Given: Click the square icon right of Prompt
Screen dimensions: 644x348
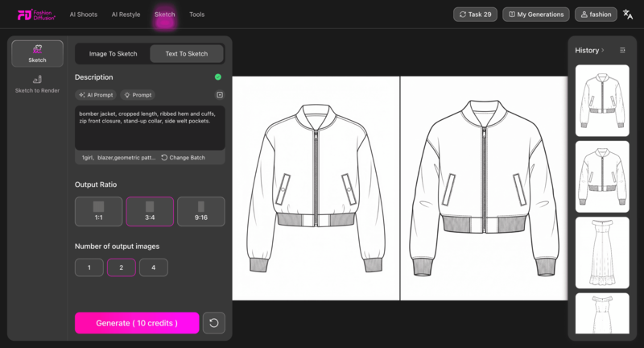Looking at the screenshot, I should click(220, 95).
